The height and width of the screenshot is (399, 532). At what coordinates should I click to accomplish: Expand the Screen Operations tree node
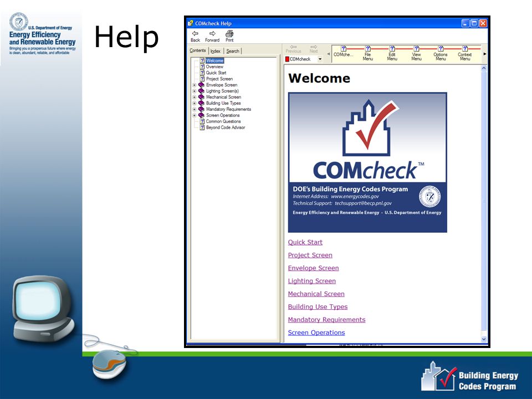coord(194,116)
